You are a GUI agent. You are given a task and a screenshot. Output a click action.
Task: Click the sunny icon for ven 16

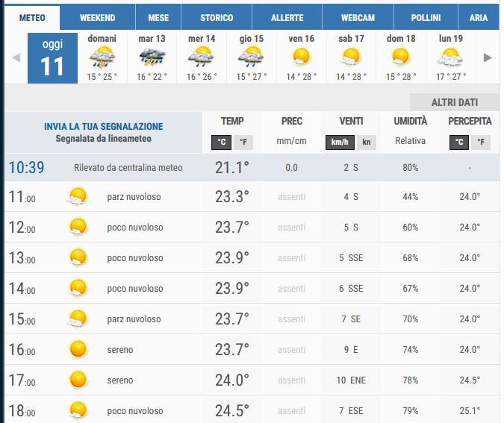click(301, 57)
